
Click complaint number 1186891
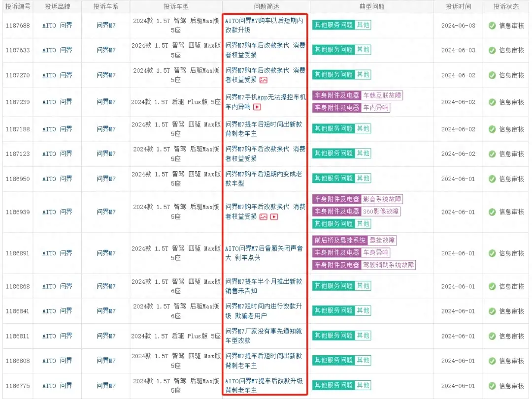[18, 253]
